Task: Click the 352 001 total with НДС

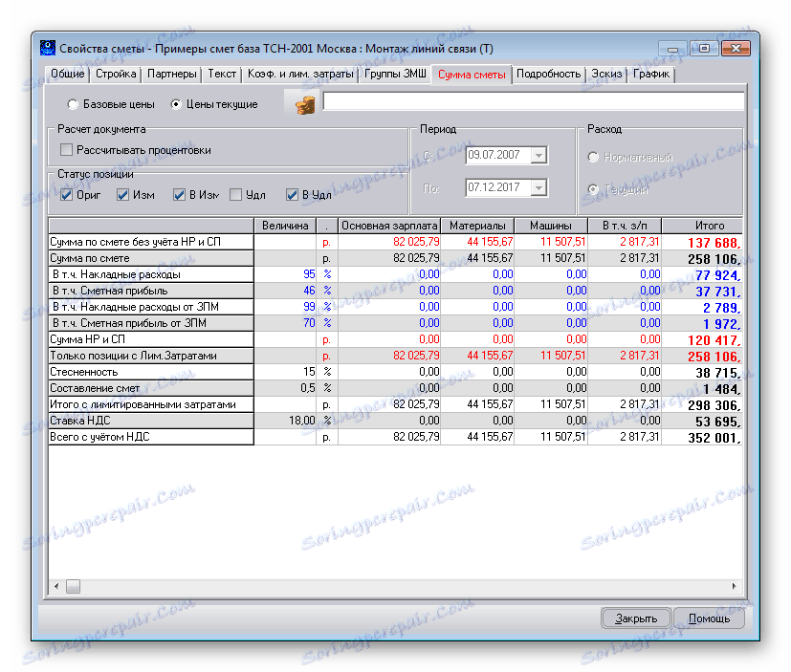Action: pyautogui.click(x=702, y=438)
